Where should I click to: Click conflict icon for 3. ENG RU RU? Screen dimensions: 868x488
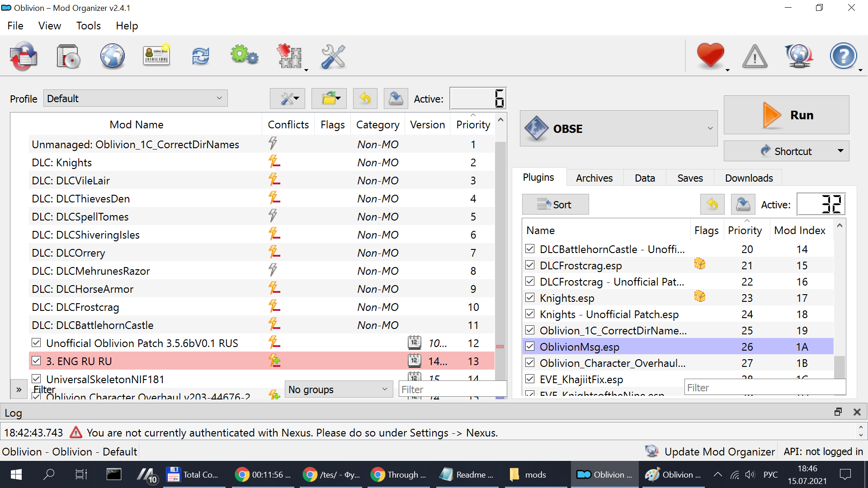pyautogui.click(x=274, y=361)
